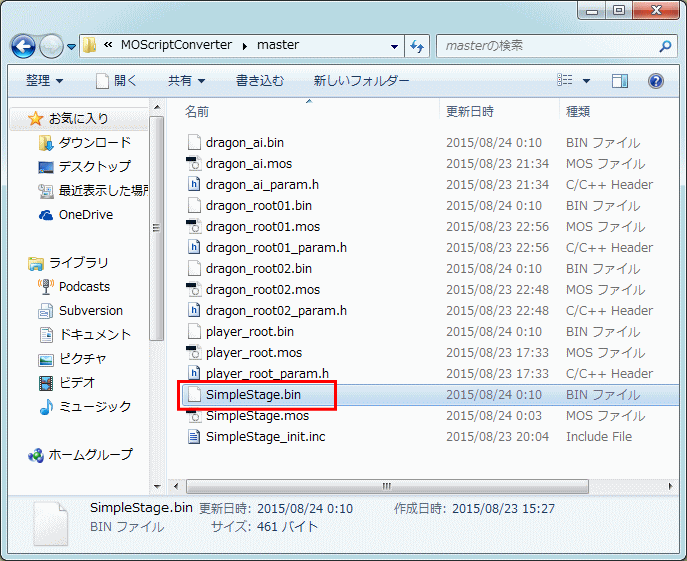Sort by the 名前 column header

coord(197,112)
